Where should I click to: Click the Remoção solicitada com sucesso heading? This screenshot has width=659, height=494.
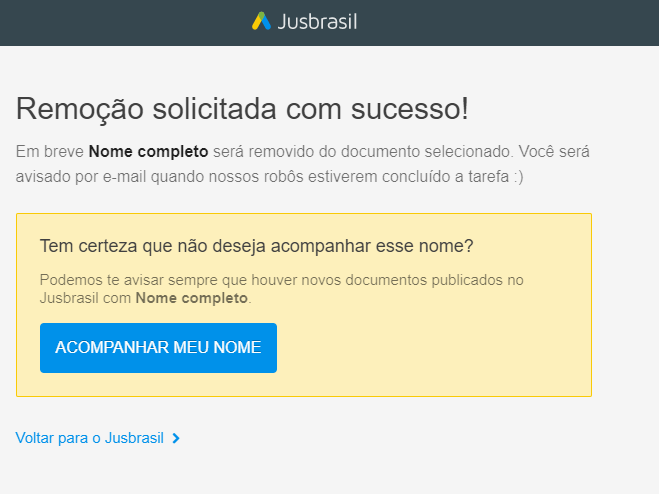click(x=242, y=109)
